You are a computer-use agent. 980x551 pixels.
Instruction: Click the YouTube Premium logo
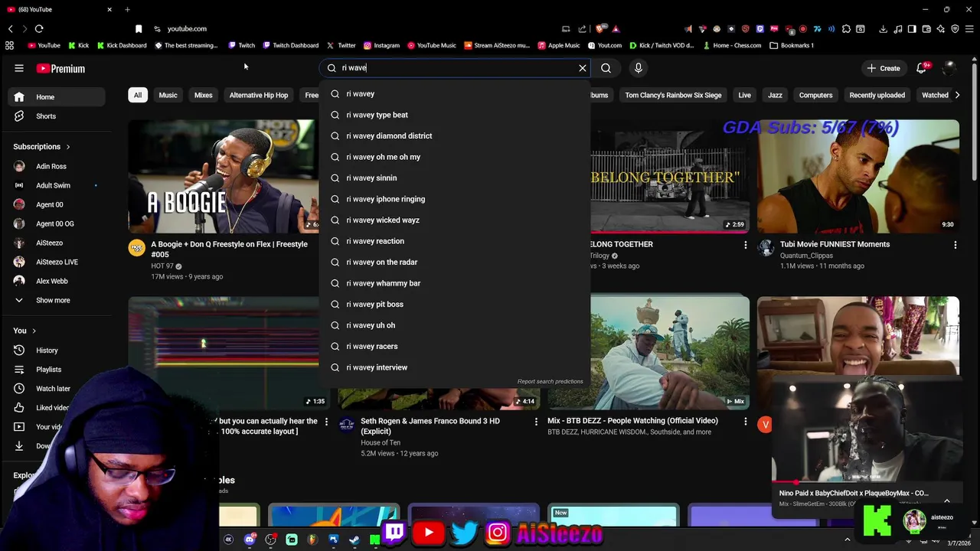pos(60,68)
